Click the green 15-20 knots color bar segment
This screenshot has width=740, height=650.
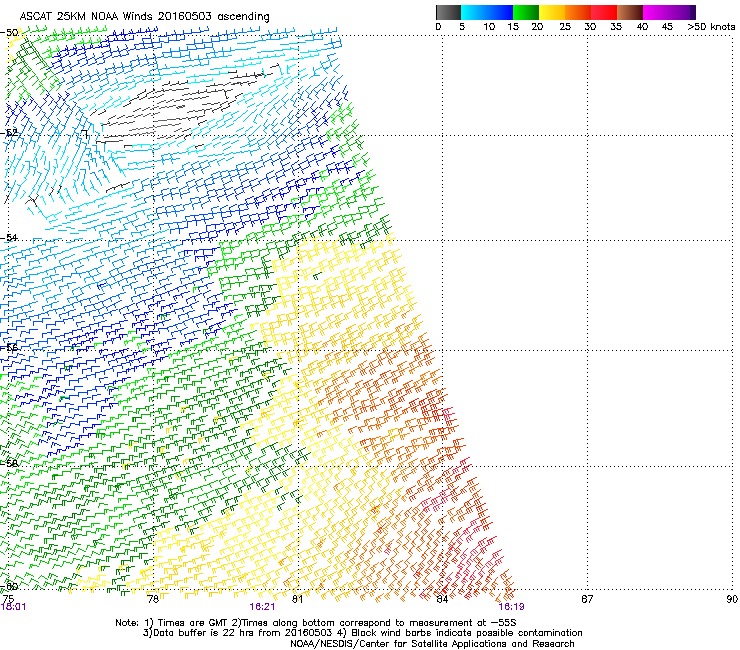[526, 12]
